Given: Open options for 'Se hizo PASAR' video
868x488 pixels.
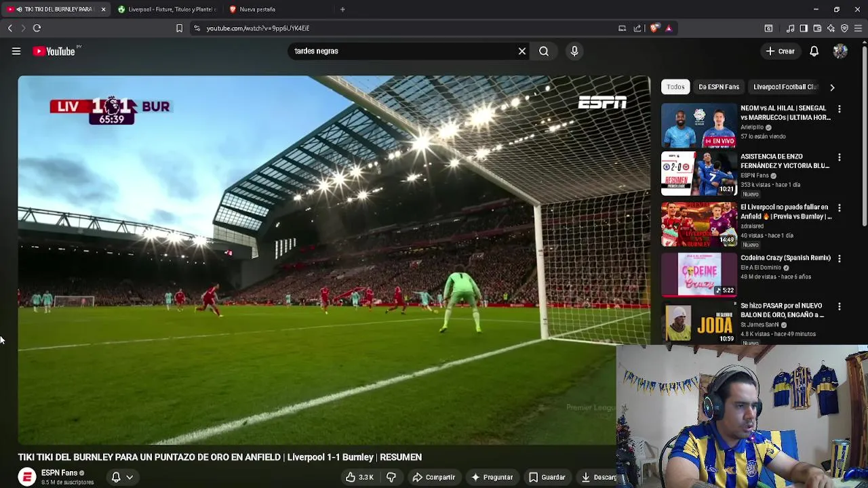Looking at the screenshot, I should click(840, 306).
